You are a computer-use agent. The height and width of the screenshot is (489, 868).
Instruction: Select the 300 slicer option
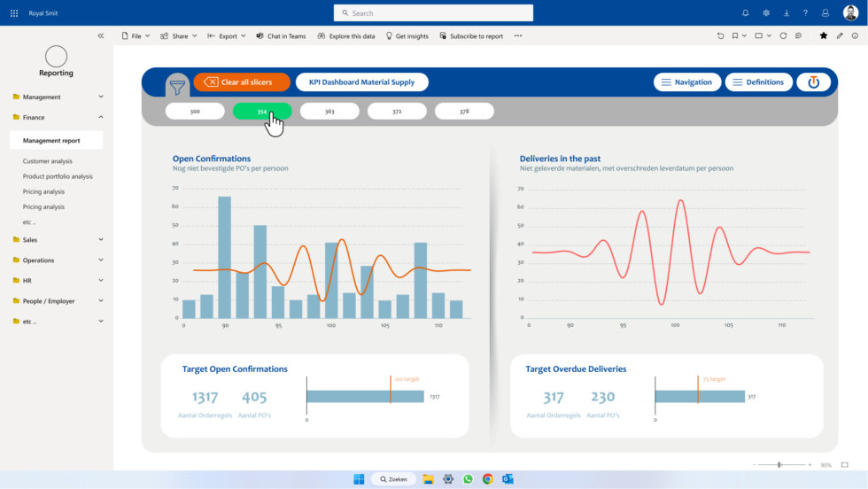click(195, 112)
